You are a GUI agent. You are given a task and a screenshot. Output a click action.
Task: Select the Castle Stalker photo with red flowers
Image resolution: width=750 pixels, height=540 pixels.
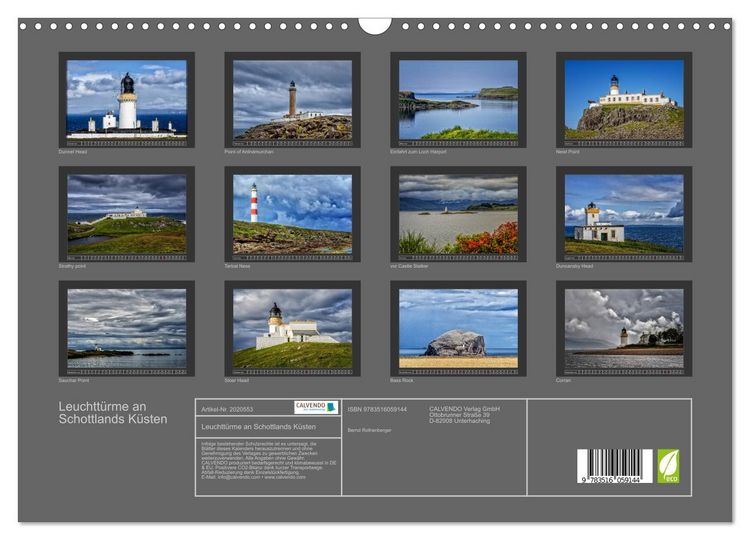pyautogui.click(x=458, y=214)
